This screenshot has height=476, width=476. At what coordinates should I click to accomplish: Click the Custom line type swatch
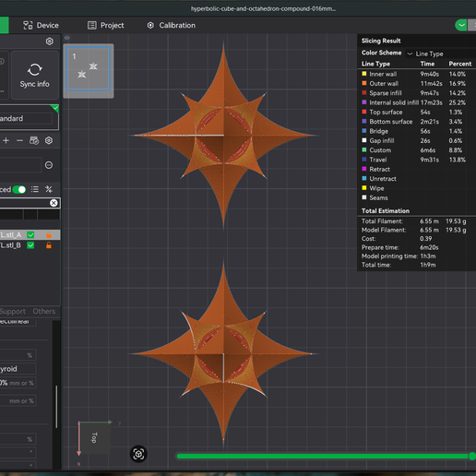[x=364, y=149]
